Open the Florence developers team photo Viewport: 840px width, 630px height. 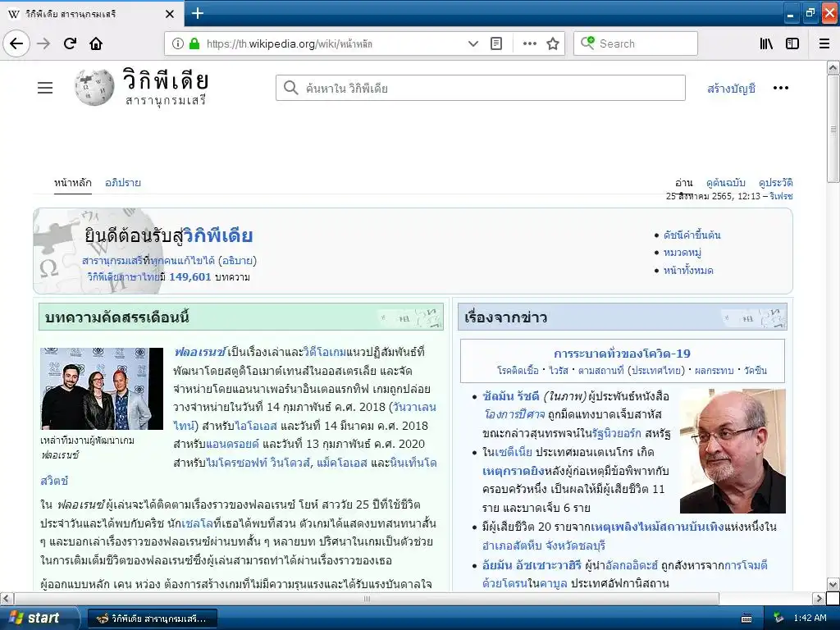(x=102, y=389)
